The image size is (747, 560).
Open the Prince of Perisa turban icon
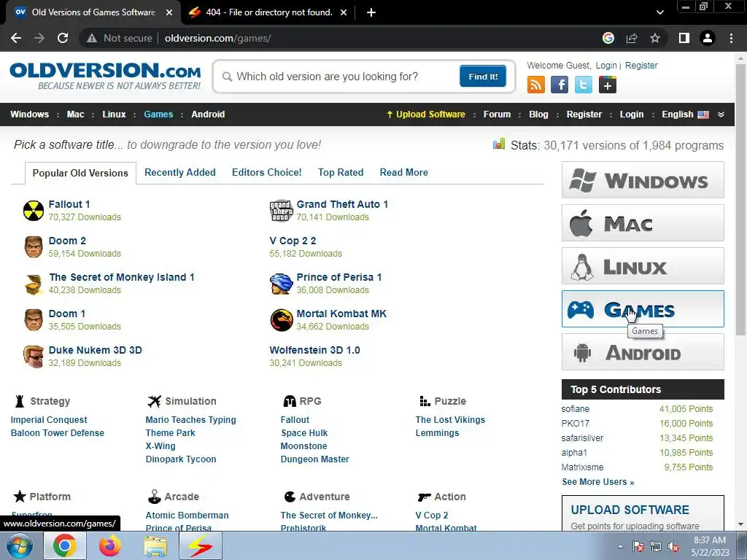click(281, 284)
